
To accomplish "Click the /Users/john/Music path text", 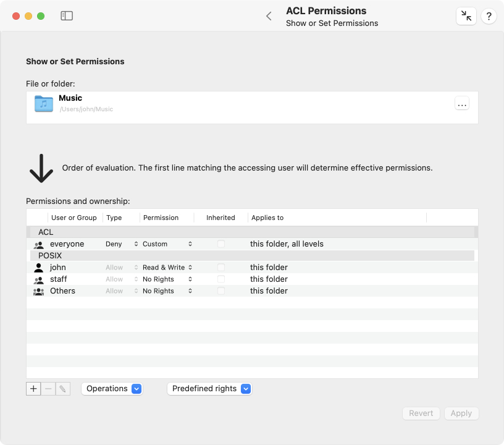I will coord(86,109).
